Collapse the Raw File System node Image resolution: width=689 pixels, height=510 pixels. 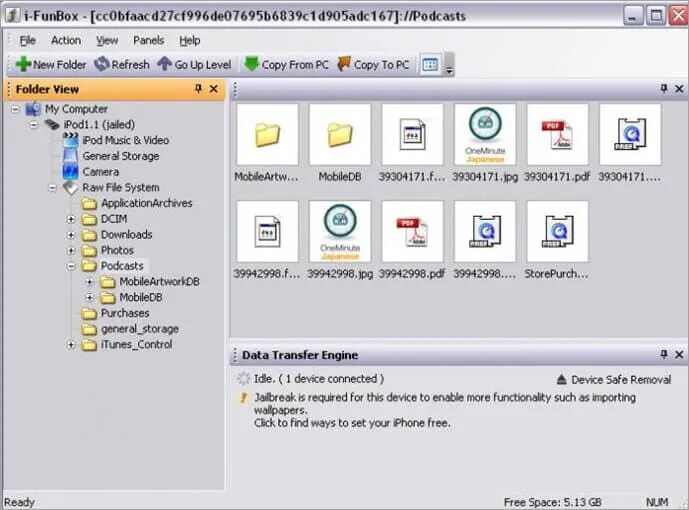[52, 188]
